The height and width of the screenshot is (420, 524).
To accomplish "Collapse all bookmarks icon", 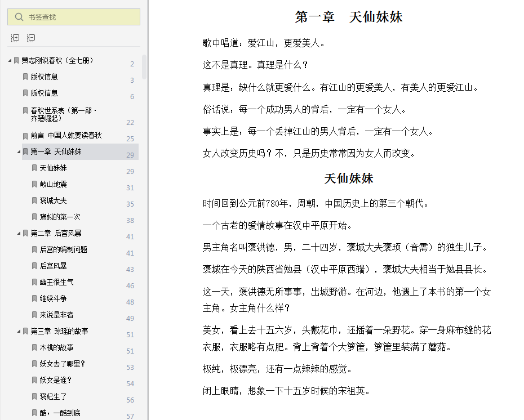I will (x=31, y=38).
